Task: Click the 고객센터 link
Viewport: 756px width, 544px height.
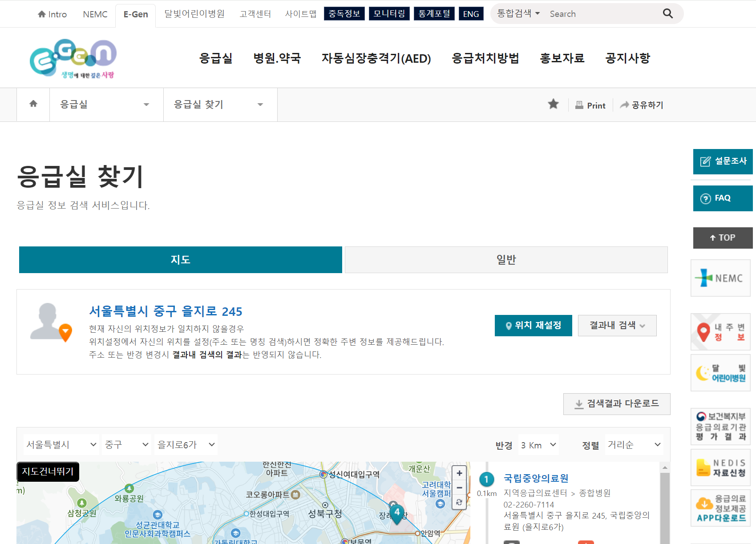Action: [x=255, y=14]
